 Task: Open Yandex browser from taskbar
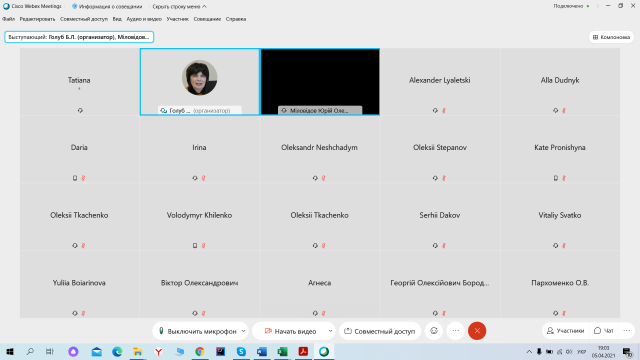pos(158,351)
